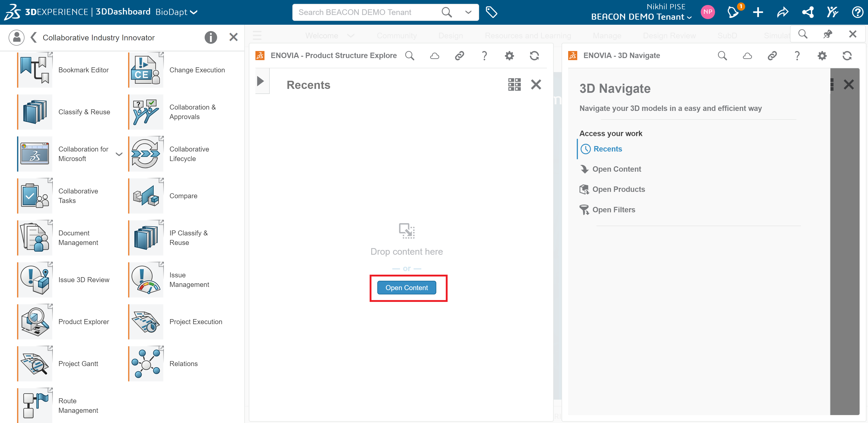Close the Recents panel
The width and height of the screenshot is (868, 423).
pos(536,84)
